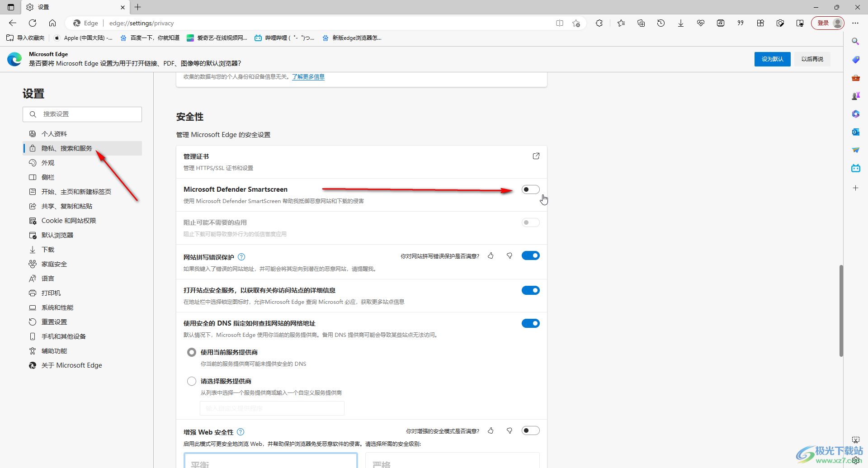Viewport: 868px width, 468px height.
Task: Open browser essentials heart icon
Action: [x=701, y=23]
